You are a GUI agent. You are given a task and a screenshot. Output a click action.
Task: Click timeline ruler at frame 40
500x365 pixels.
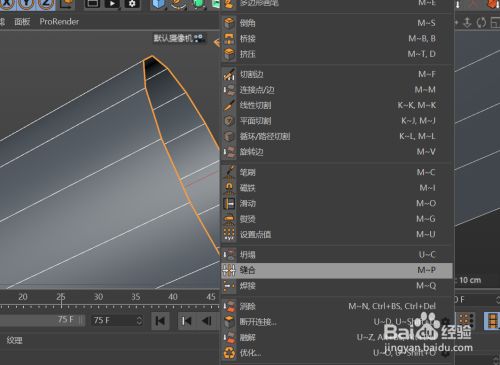click(x=173, y=296)
